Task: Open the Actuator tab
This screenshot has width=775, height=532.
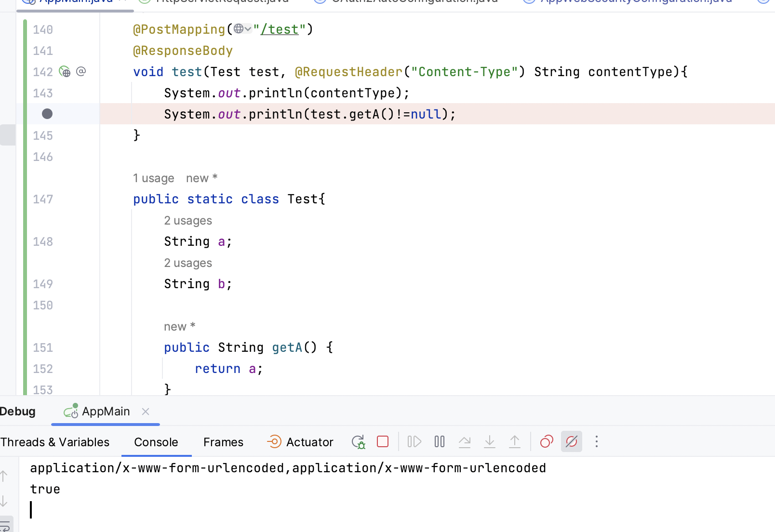Action: pos(300,442)
